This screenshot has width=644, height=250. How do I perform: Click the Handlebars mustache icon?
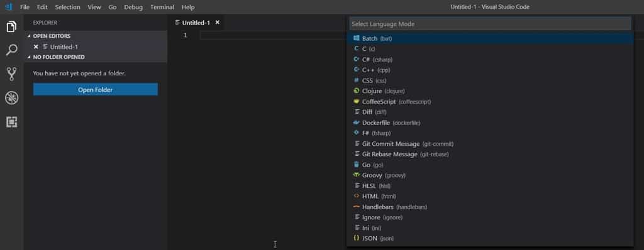(x=356, y=207)
